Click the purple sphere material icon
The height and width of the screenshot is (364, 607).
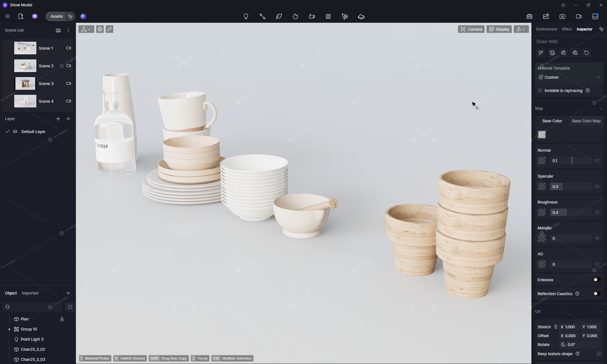(x=83, y=16)
